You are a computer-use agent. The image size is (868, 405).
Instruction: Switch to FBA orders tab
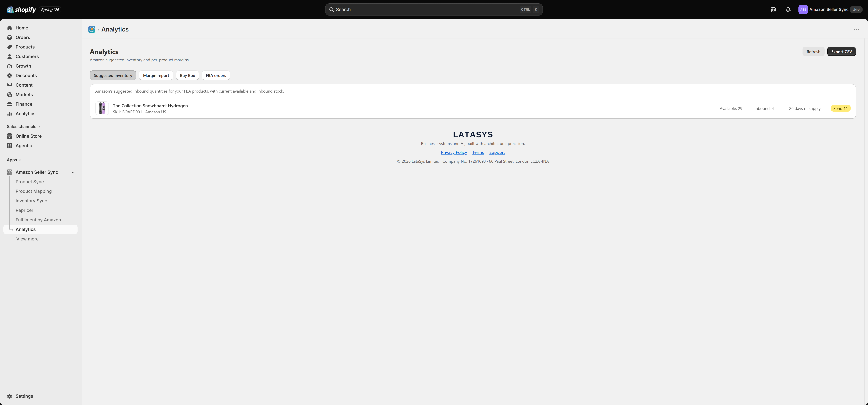pyautogui.click(x=216, y=76)
